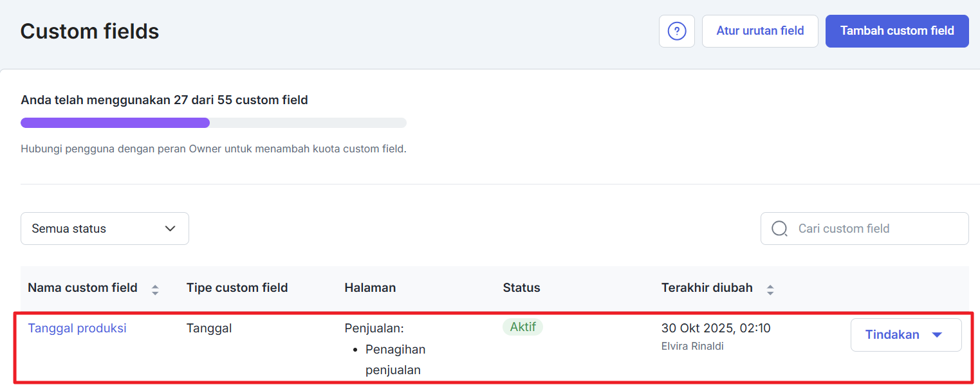Image resolution: width=980 pixels, height=387 pixels.
Task: Select the Tipe custom field column header
Action: (x=237, y=288)
